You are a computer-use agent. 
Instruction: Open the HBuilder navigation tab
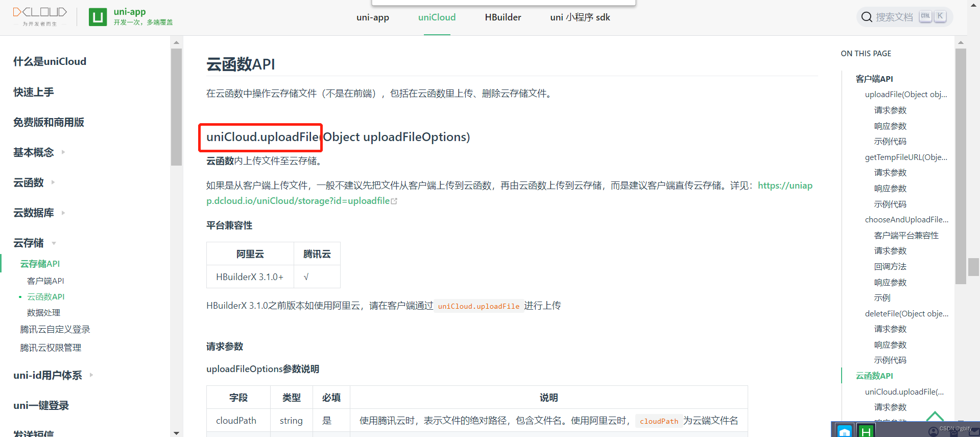pos(503,17)
